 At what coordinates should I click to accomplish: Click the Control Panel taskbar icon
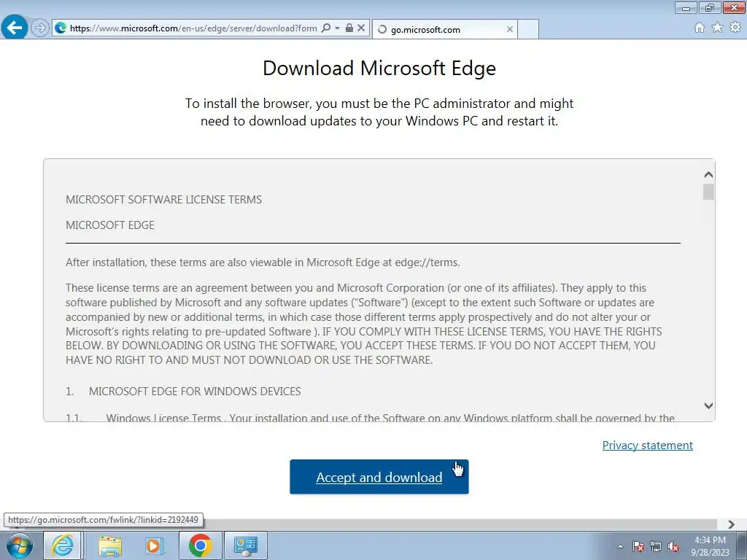pos(246,545)
